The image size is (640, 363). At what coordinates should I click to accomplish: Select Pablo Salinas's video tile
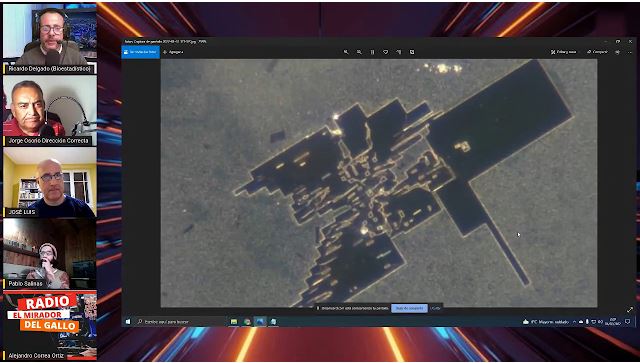(x=50, y=253)
